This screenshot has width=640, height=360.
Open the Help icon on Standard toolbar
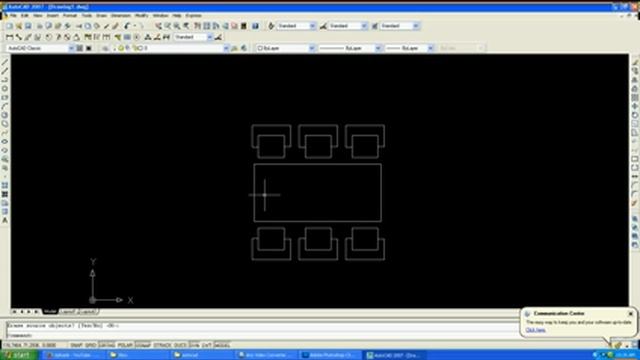pyautogui.click(x=255, y=26)
